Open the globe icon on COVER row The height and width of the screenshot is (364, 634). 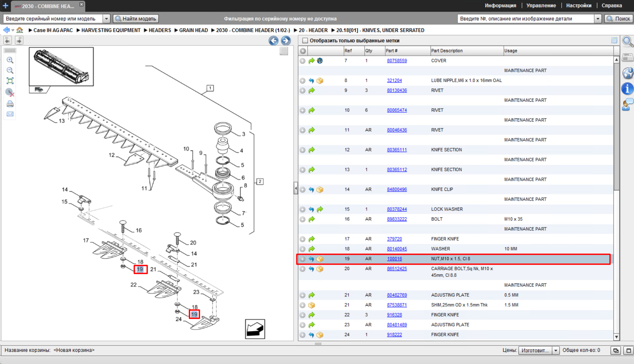[320, 61]
